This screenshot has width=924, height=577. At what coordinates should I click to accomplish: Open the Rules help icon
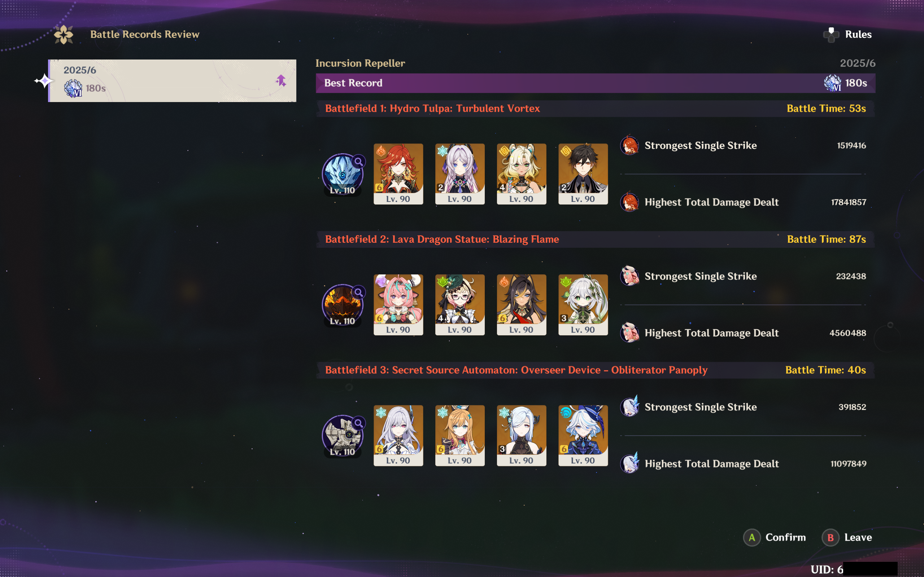coord(831,35)
